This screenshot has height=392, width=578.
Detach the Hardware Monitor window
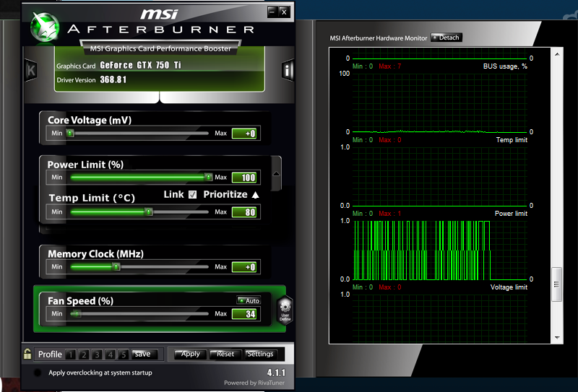click(447, 38)
